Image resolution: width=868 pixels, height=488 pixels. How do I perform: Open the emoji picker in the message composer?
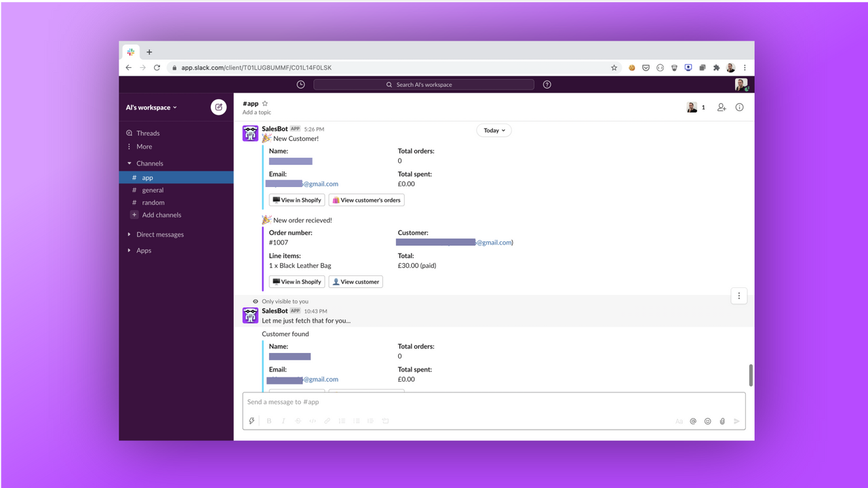707,420
